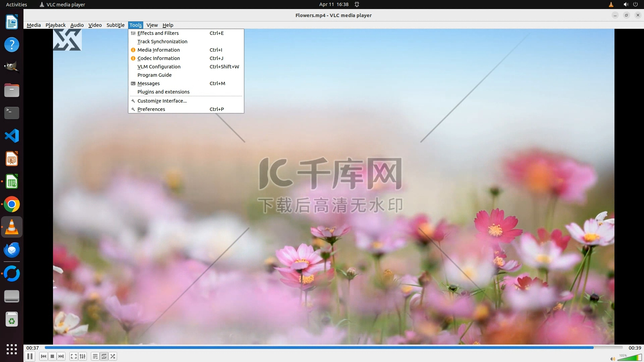This screenshot has width=644, height=362.
Task: Toggle fullscreen video mode
Action: pos(74,356)
